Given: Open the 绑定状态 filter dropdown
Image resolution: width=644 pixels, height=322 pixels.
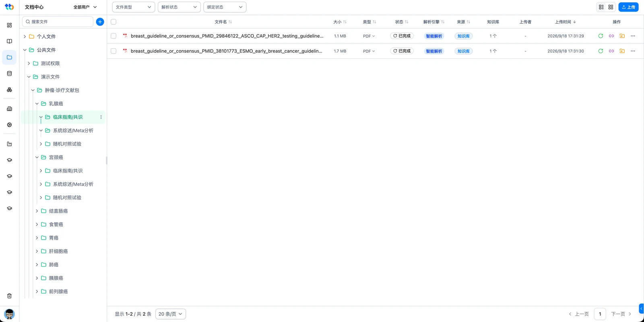Looking at the screenshot, I should point(225,7).
